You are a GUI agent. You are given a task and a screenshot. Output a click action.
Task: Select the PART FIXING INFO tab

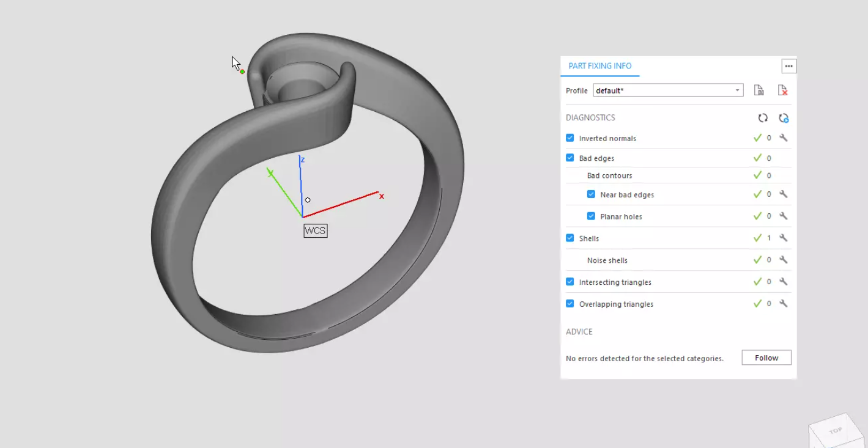pyautogui.click(x=600, y=66)
